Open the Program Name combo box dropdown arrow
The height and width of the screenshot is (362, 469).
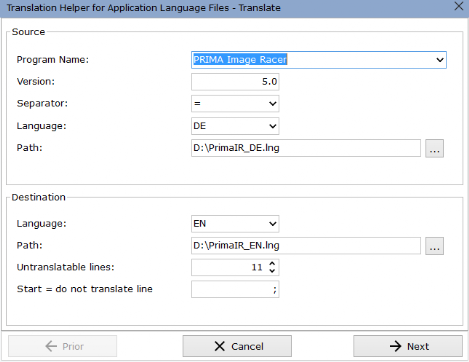440,60
